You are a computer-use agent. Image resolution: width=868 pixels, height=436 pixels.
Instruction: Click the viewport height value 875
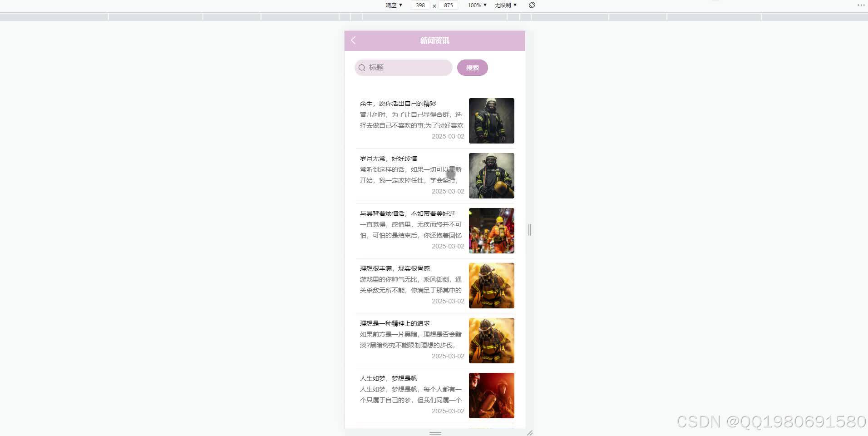click(449, 5)
